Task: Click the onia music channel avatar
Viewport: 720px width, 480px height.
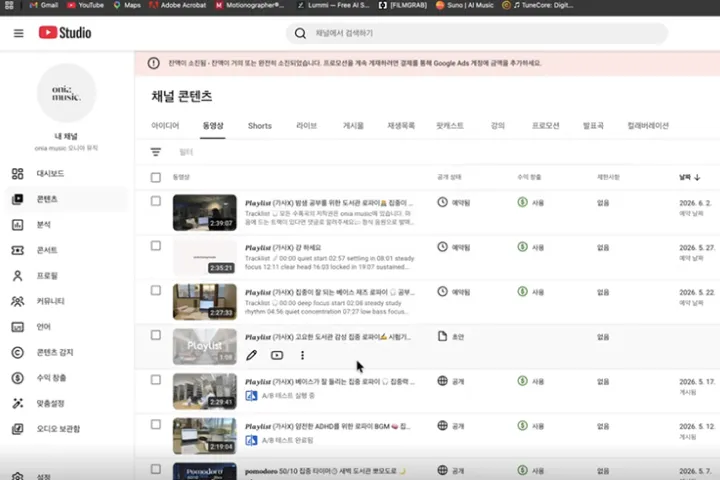Action: click(67, 93)
